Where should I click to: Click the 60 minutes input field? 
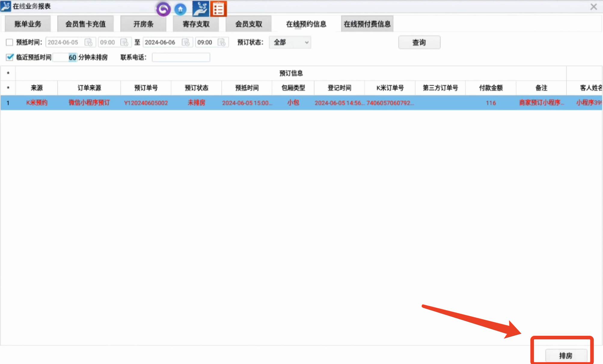65,57
